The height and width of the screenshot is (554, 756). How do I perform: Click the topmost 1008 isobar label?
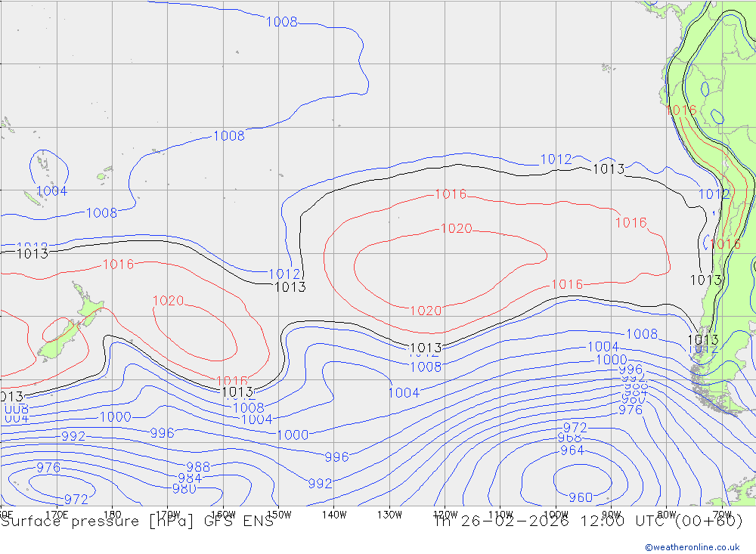[x=282, y=22]
